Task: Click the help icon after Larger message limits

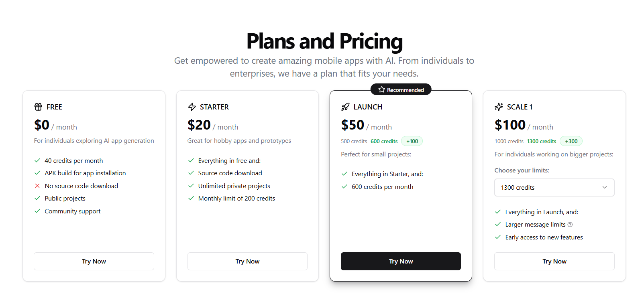Action: click(x=570, y=225)
